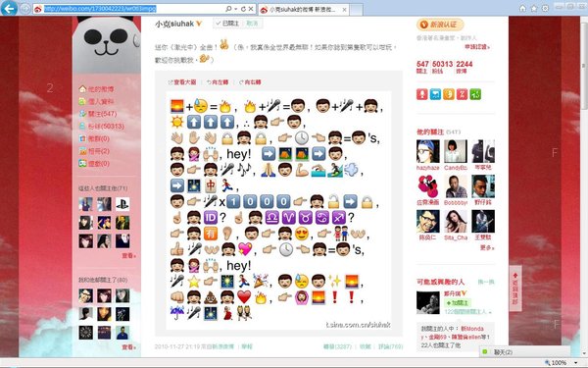Viewport: 588px width, 368px height.
Task: Go back with the browser back arrow
Action: click(x=9, y=8)
